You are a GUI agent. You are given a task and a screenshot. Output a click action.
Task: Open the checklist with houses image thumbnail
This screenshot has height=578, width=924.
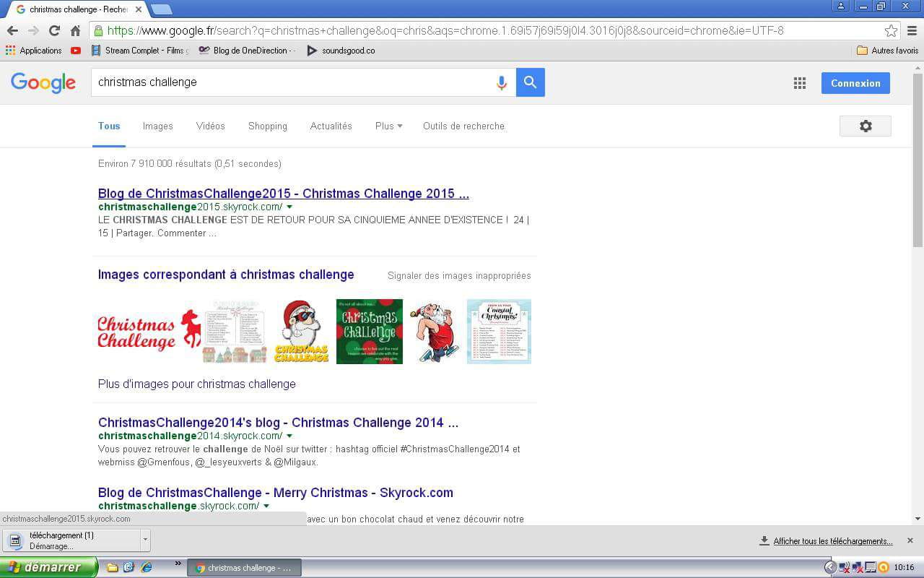point(235,332)
